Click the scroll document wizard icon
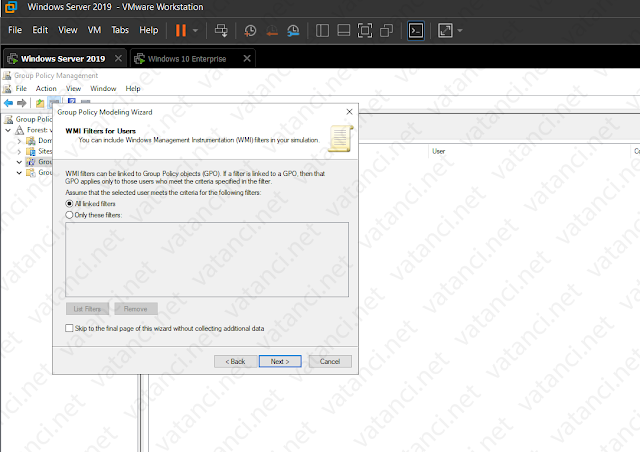 coord(340,138)
